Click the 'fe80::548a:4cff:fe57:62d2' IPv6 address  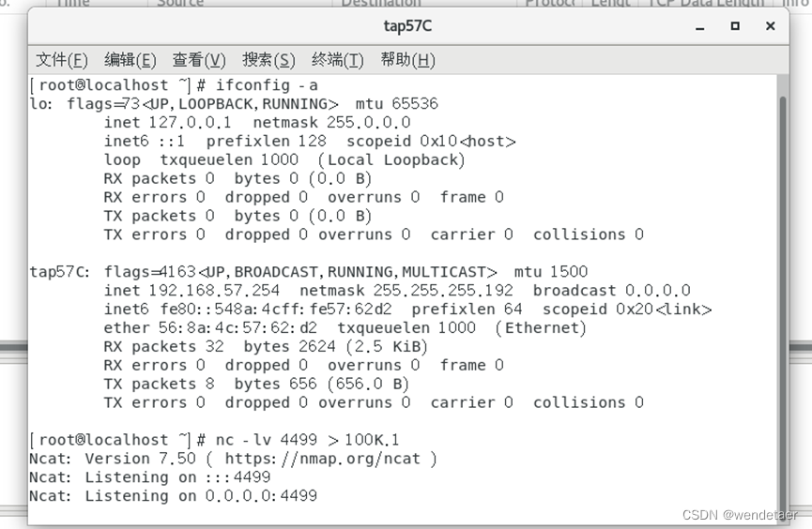pyautogui.click(x=276, y=310)
